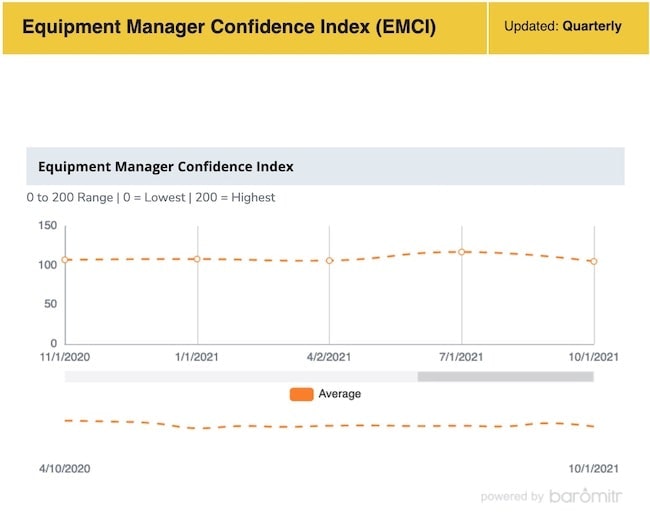Click the 150 y-axis label

[47, 226]
